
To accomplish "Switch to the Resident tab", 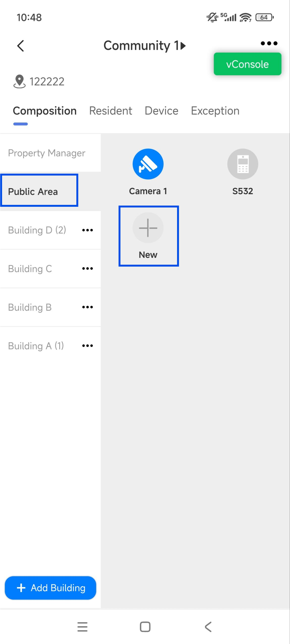I will point(111,111).
